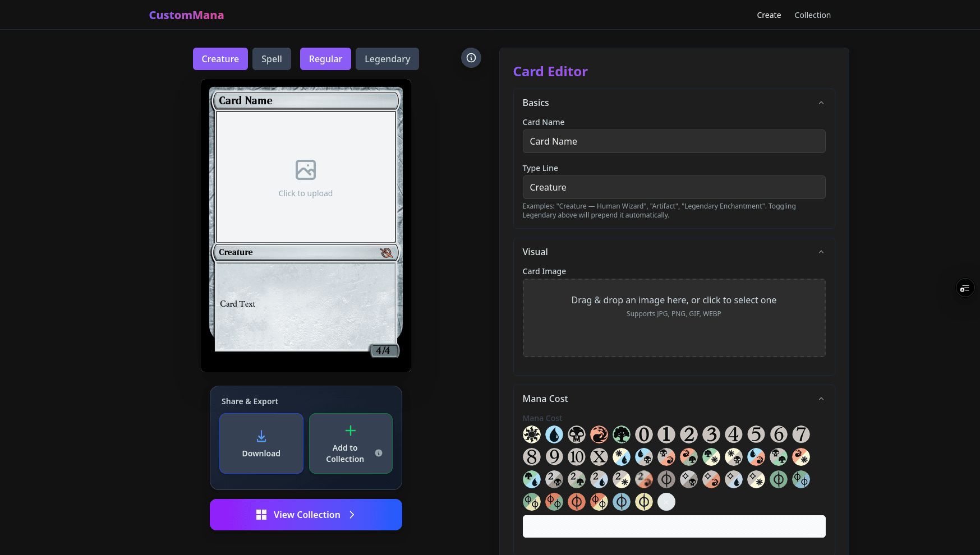Add blue water drop mana symbol
Image resolution: width=980 pixels, height=555 pixels.
(x=554, y=434)
